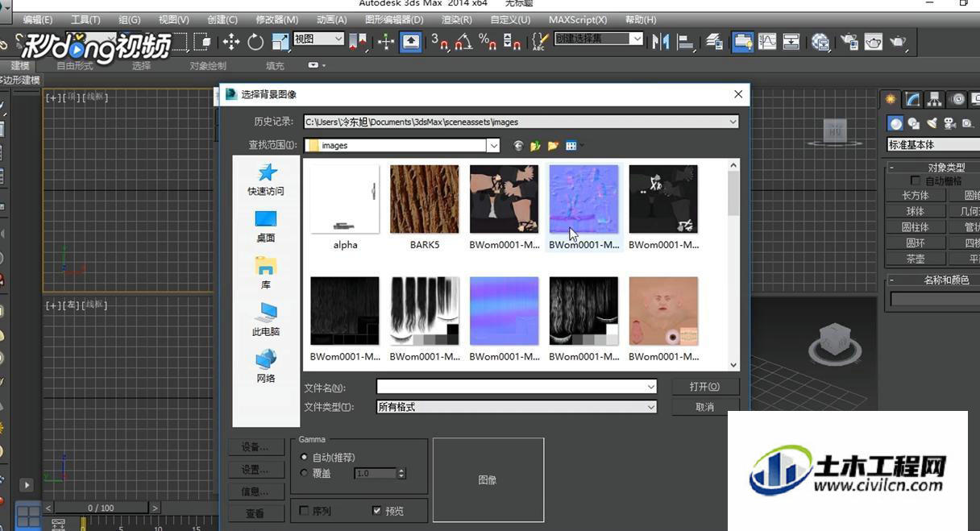The width and height of the screenshot is (980, 531).
Task: Enable the 自动栅格 checkbox
Action: [915, 181]
